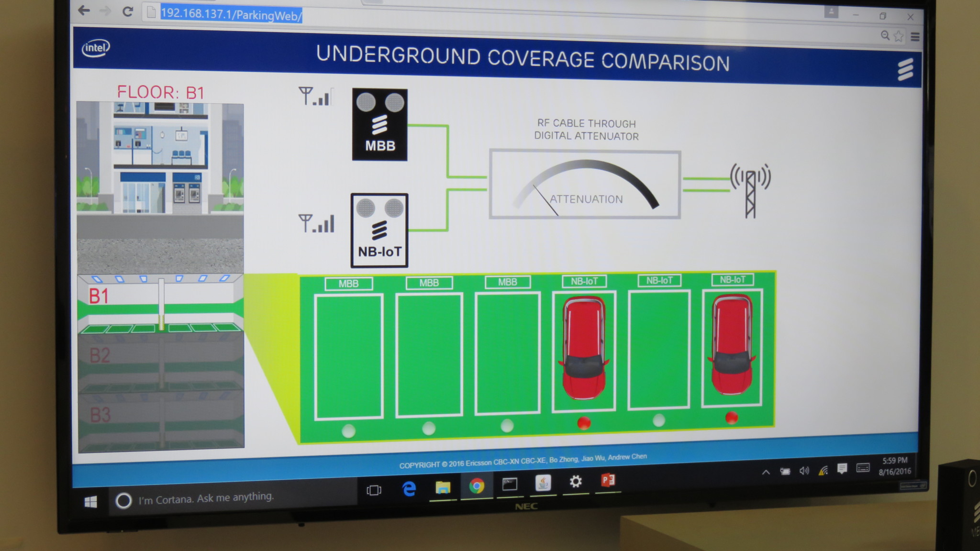Open PowerPoint from taskbar
Screen dimensions: 980x551
608,480
